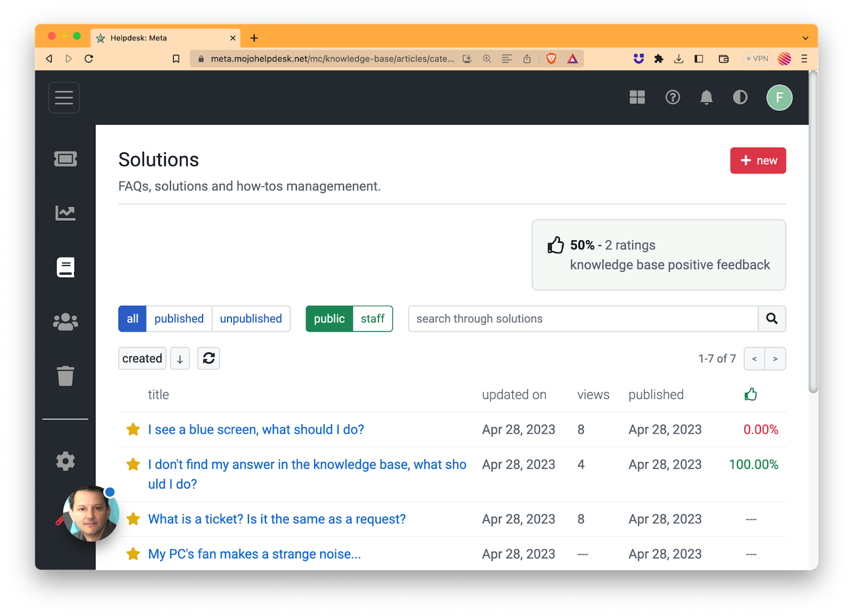The image size is (853, 616).
Task: Bookmark this page in browser
Action: click(x=176, y=59)
